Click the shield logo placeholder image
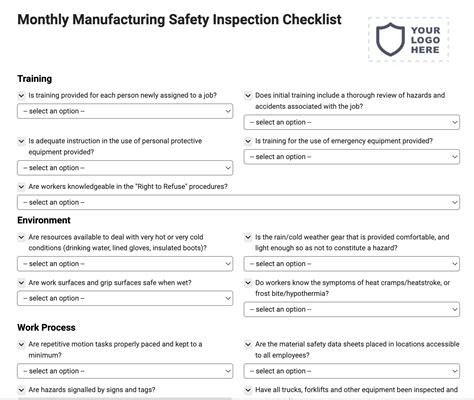 (x=408, y=40)
